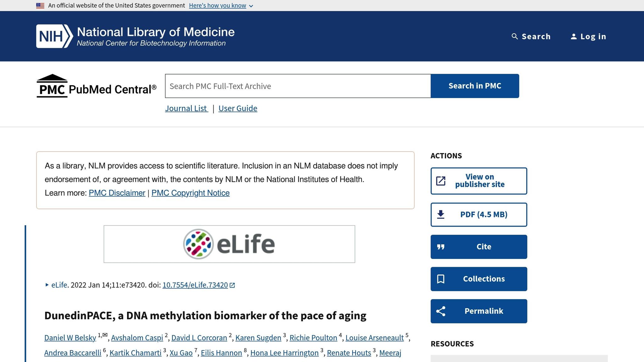Expand the eLife citation details triangle
This screenshot has width=644, height=362.
(x=47, y=285)
